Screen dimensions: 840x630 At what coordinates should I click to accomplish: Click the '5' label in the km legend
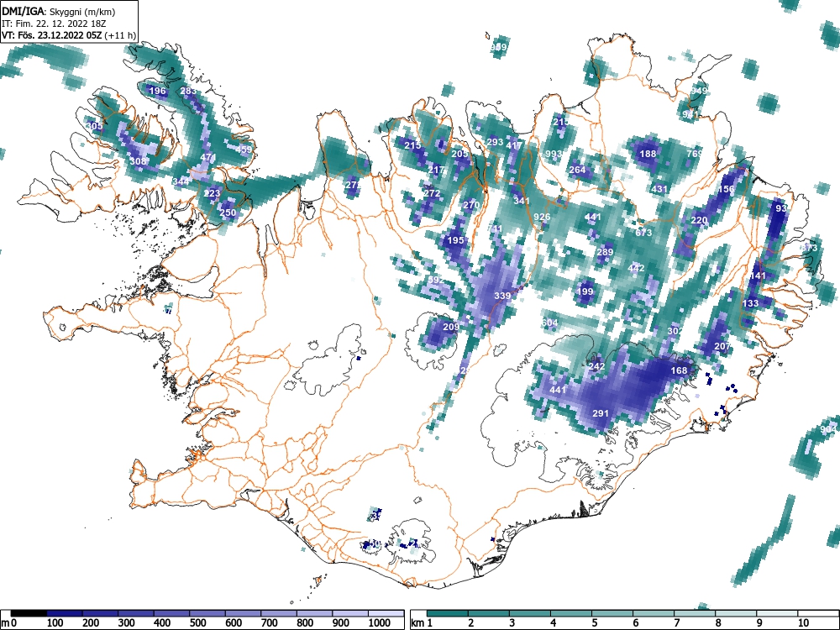point(594,623)
